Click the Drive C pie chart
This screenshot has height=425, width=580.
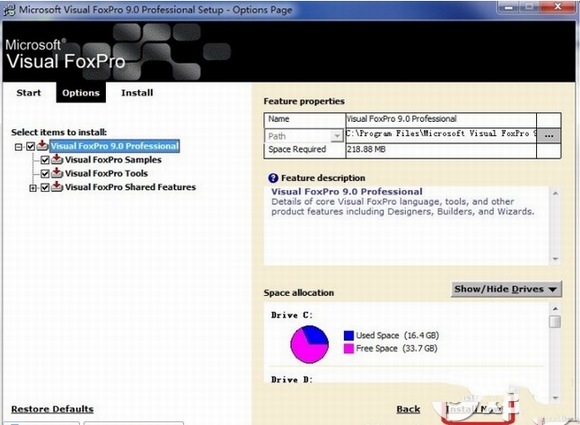click(x=309, y=344)
